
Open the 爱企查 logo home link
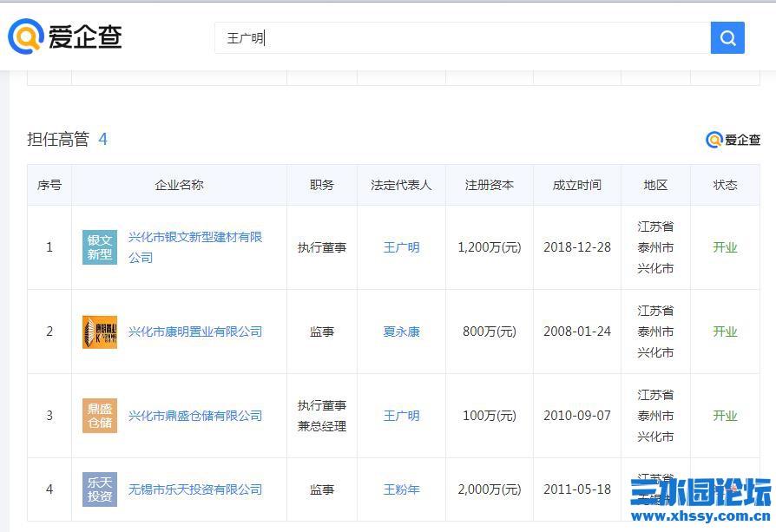(x=65, y=36)
